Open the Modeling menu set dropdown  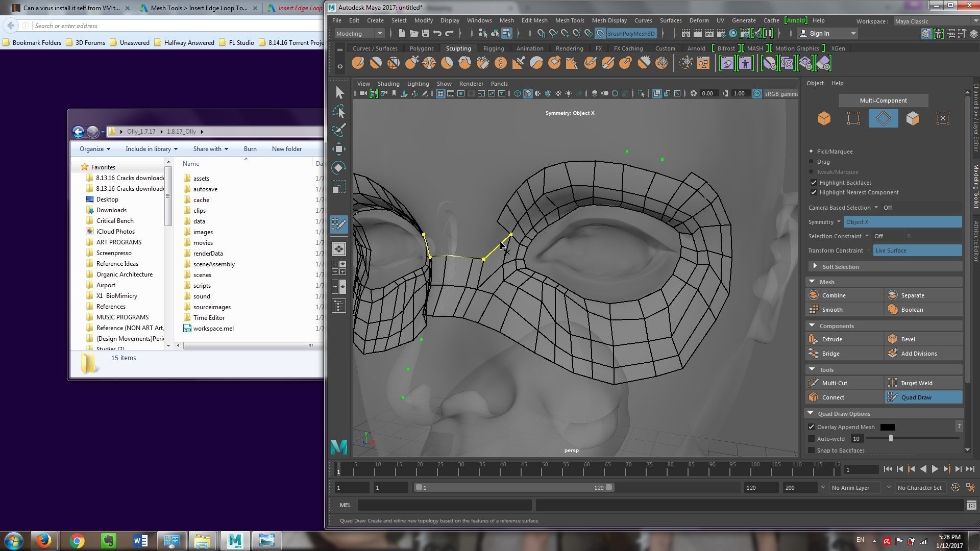tap(359, 34)
